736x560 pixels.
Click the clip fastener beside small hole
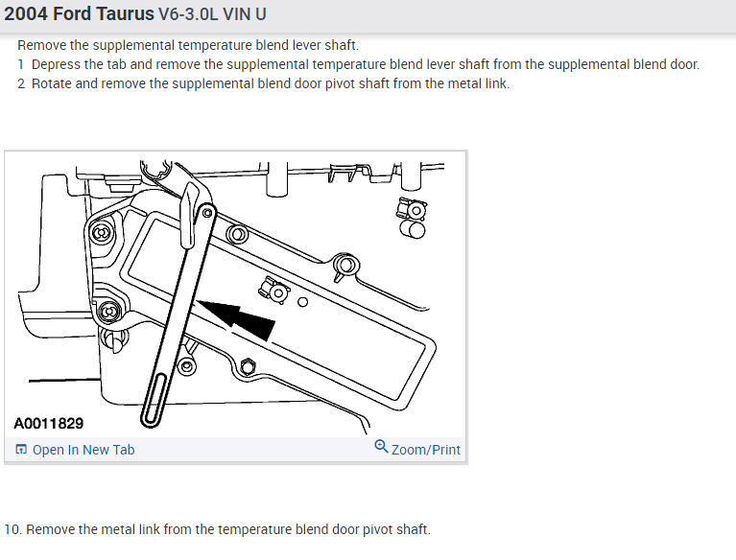coord(275,291)
